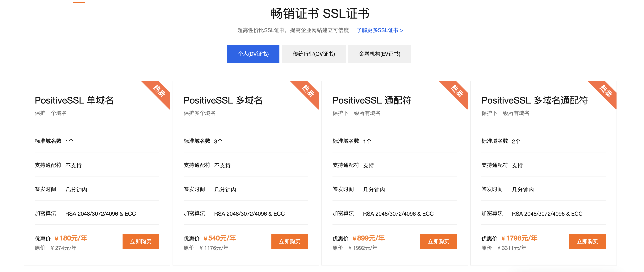
Task: Click 立即购买 for PositiveSSL 通配符
Action: tap(438, 241)
